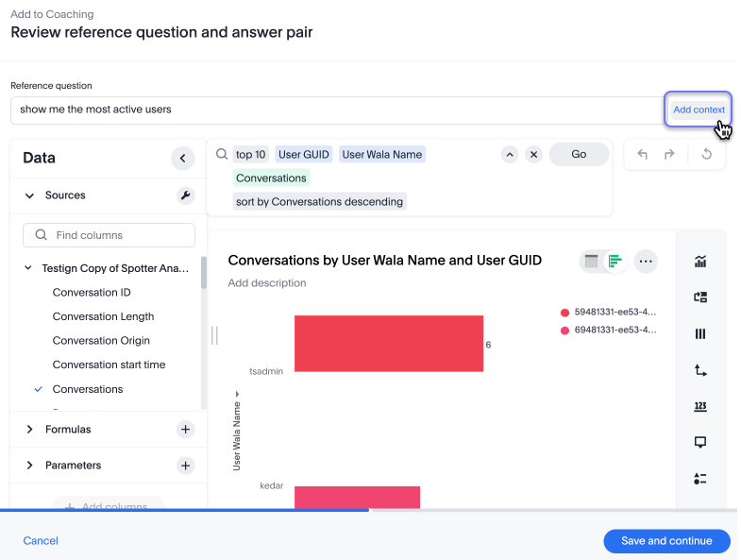Collapse the Sources section
Viewport: 741px width, 560px height.
(x=29, y=195)
